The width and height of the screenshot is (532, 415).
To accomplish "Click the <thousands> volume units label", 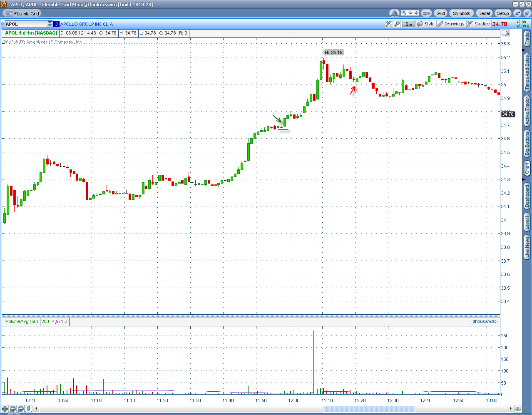I will 485,321.
